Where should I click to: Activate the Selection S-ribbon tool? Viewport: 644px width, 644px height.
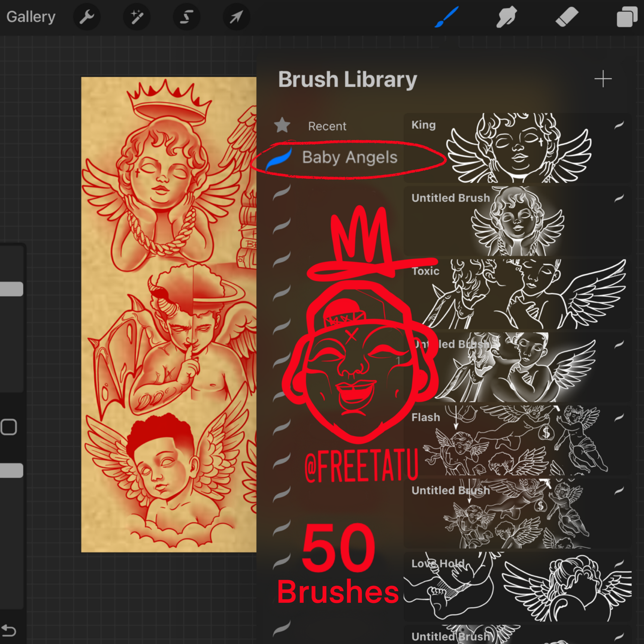point(187,17)
